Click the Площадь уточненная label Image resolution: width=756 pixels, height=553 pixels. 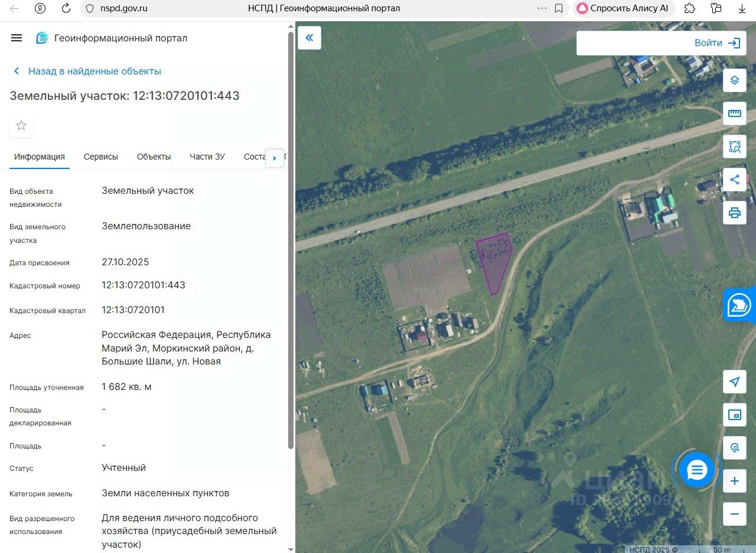coord(47,388)
